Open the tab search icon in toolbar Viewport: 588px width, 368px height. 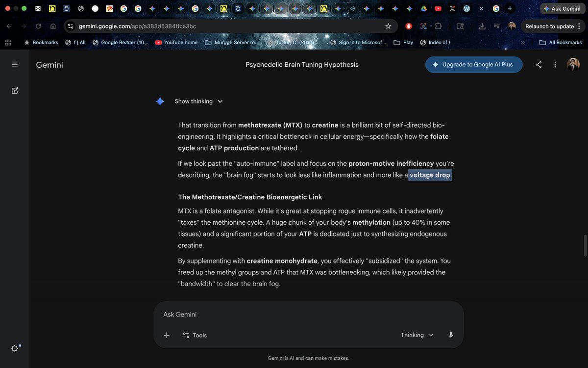point(460,26)
